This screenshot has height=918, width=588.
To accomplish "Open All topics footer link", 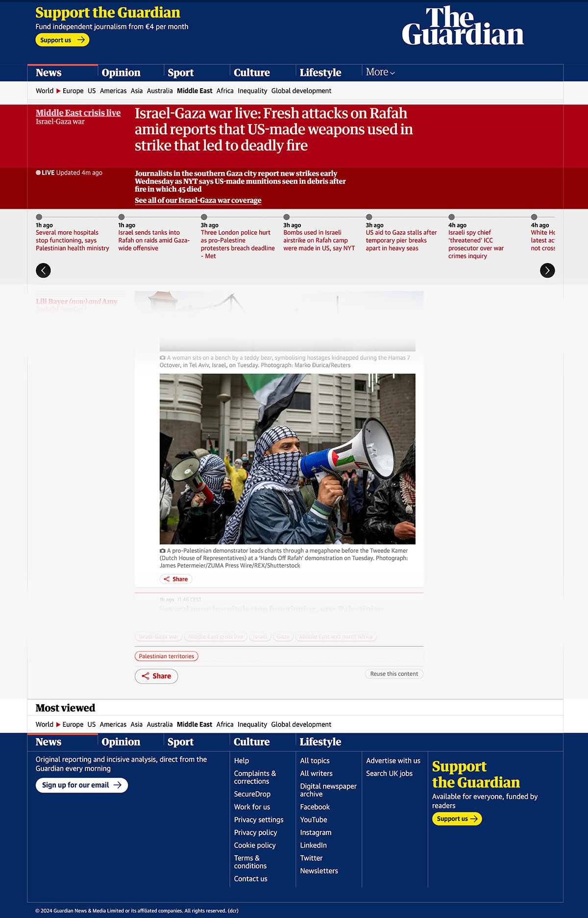I will (315, 761).
